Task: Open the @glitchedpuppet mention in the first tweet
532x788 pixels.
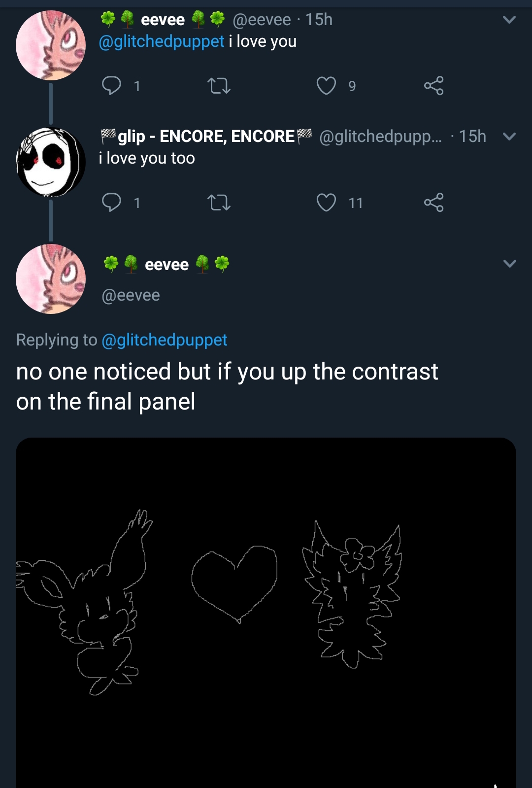Action: pos(162,41)
